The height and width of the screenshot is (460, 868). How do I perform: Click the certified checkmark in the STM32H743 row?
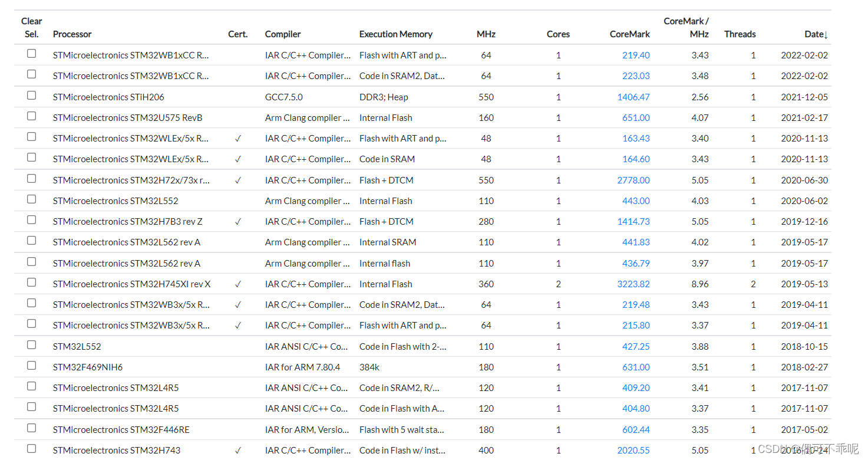[x=238, y=451]
